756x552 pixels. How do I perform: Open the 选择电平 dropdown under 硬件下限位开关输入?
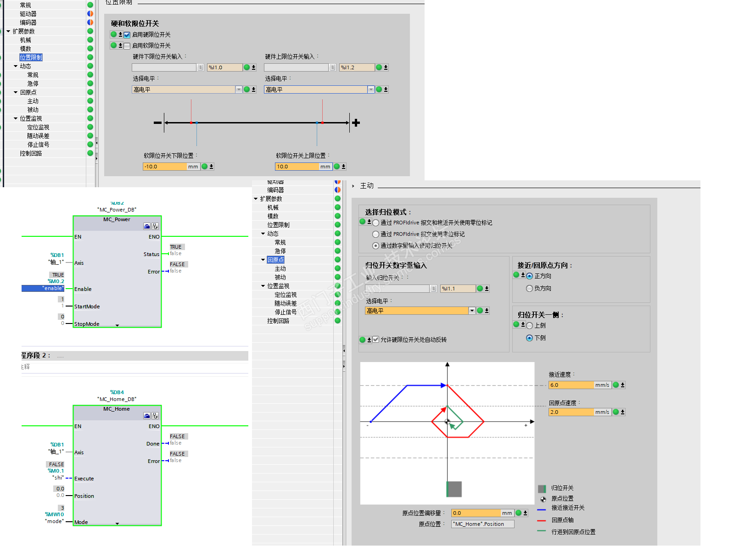(239, 89)
